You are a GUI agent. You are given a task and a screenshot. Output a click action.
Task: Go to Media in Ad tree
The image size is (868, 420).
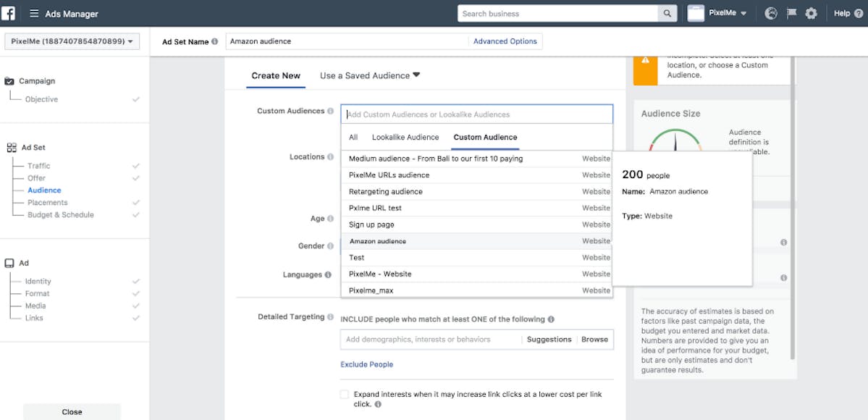pyautogui.click(x=35, y=306)
